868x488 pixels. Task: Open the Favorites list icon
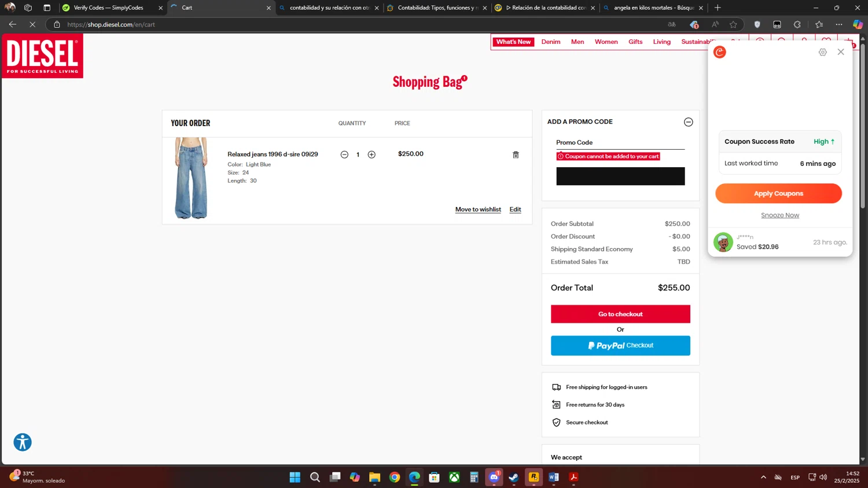819,24
